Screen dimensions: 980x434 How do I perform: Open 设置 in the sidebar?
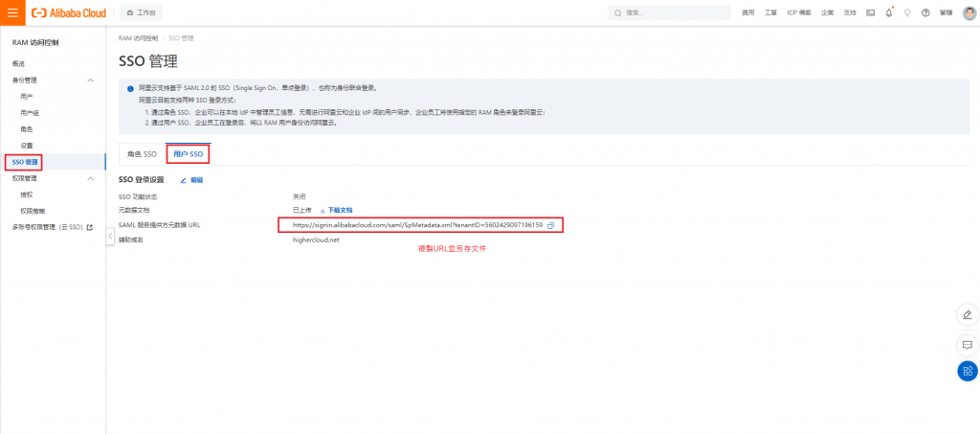point(26,145)
